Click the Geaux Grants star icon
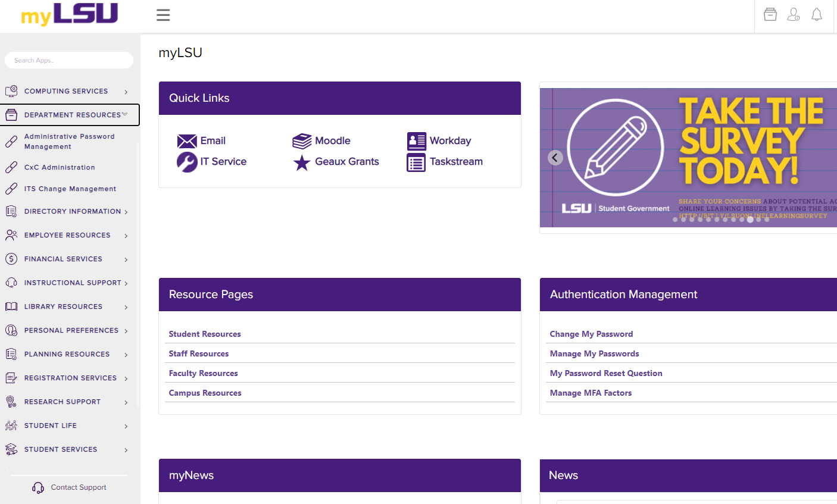This screenshot has width=837, height=504. [302, 162]
